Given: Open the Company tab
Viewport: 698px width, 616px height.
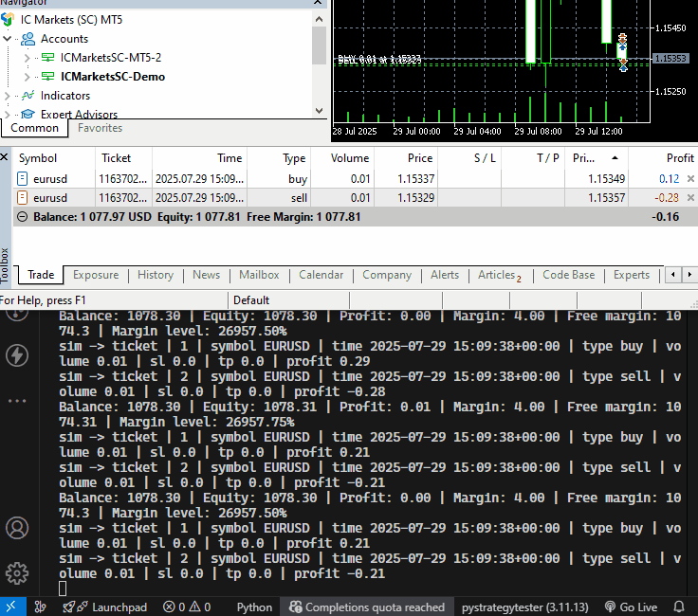Looking at the screenshot, I should (x=387, y=275).
